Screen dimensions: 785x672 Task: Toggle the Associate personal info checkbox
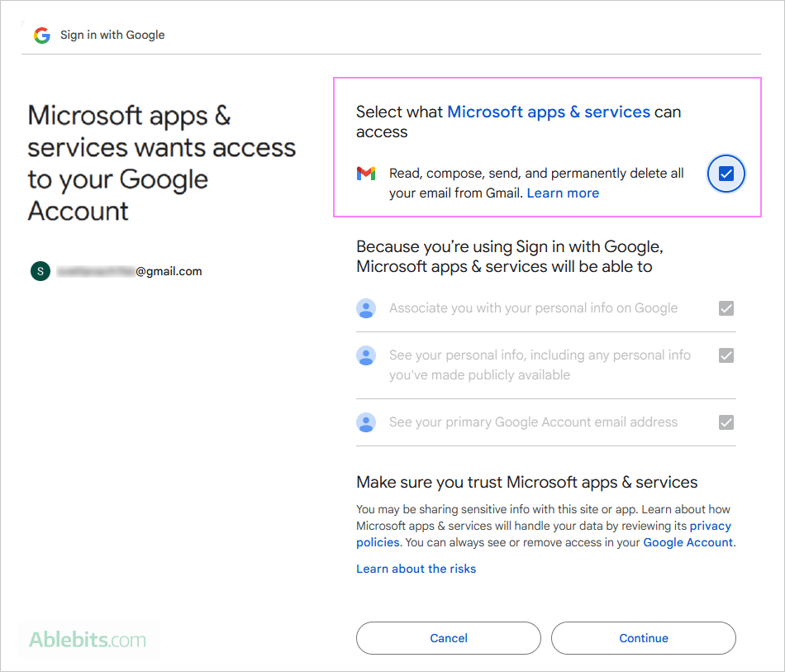point(726,307)
